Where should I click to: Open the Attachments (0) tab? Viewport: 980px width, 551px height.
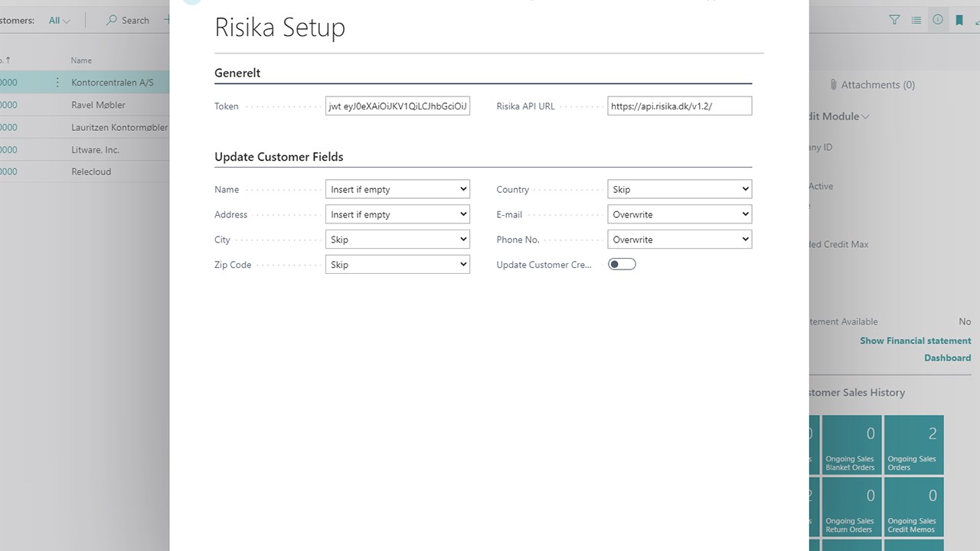coord(873,85)
